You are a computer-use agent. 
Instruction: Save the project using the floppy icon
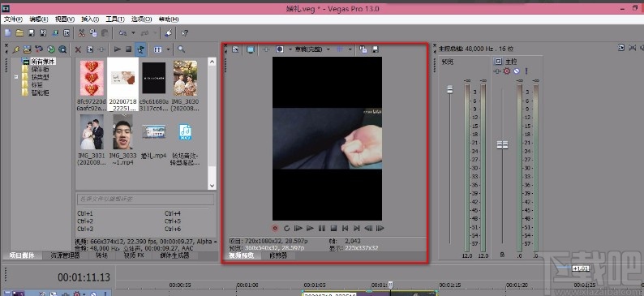31,32
